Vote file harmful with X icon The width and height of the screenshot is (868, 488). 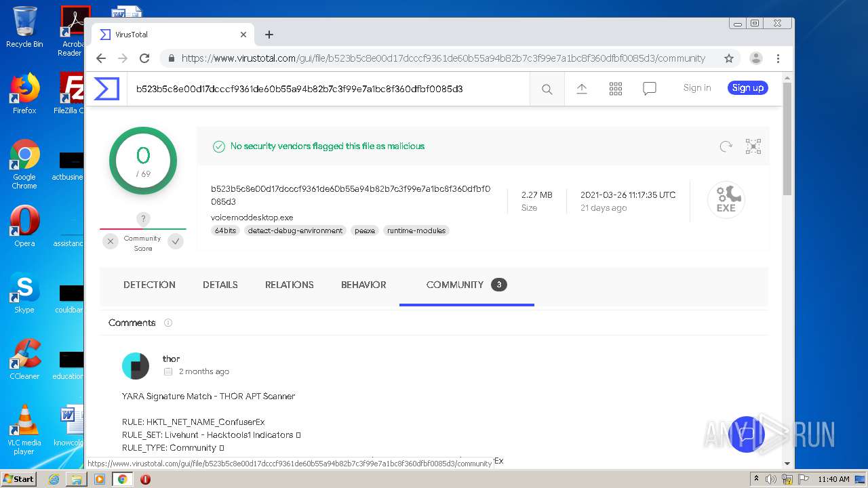pyautogui.click(x=111, y=241)
